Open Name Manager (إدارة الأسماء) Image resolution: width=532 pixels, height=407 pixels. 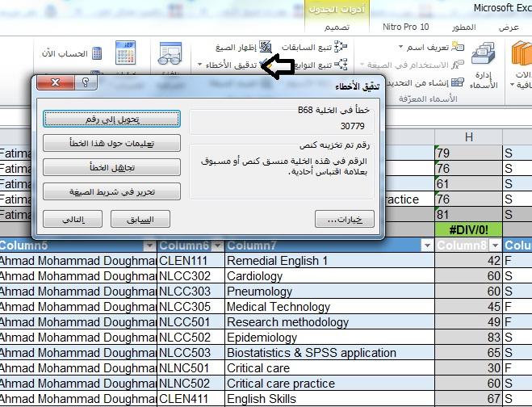(484, 65)
